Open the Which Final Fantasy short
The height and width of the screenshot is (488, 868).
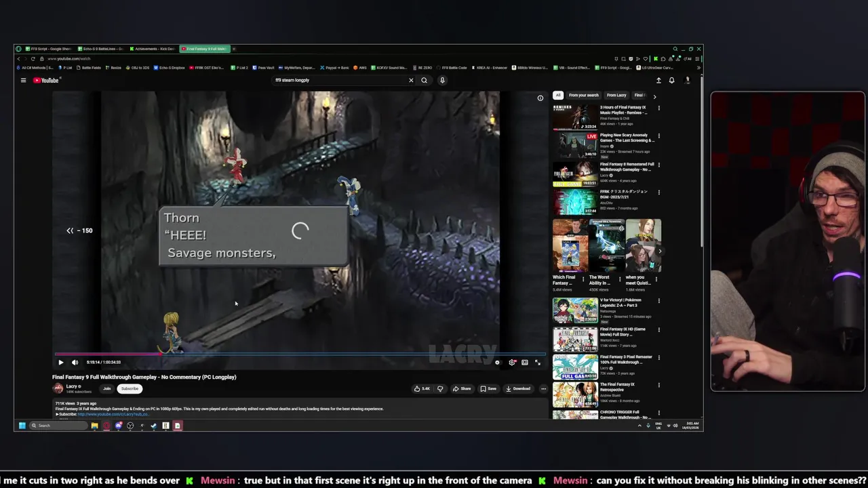coord(570,245)
